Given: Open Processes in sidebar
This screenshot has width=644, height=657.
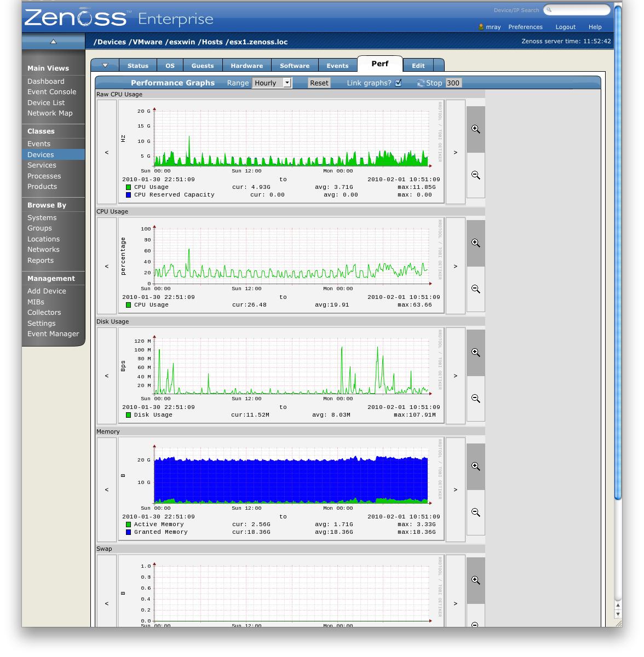Looking at the screenshot, I should click(44, 176).
